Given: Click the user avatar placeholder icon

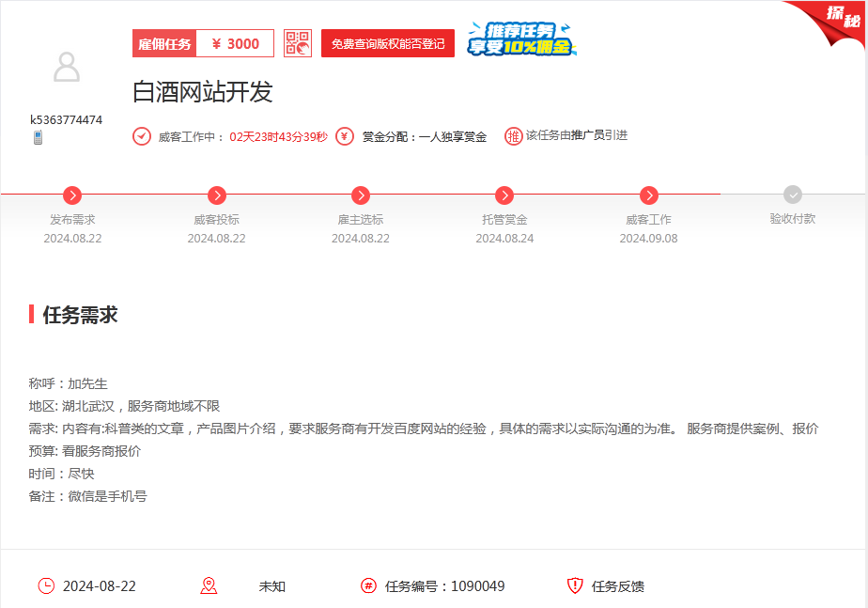Looking at the screenshot, I should 67,68.
